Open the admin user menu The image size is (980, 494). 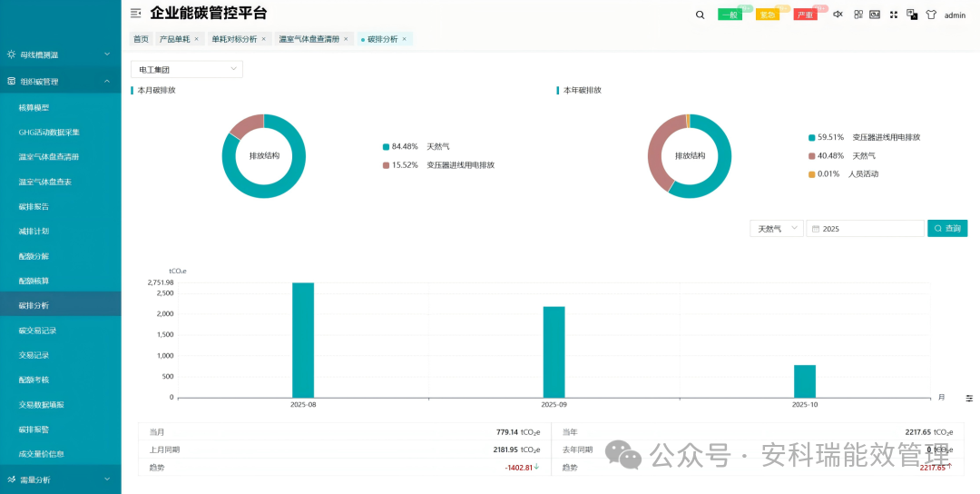click(955, 15)
